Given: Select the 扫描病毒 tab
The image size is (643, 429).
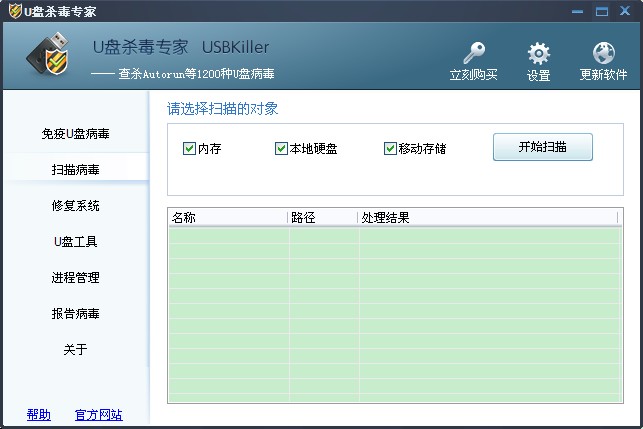Looking at the screenshot, I should pos(76,170).
